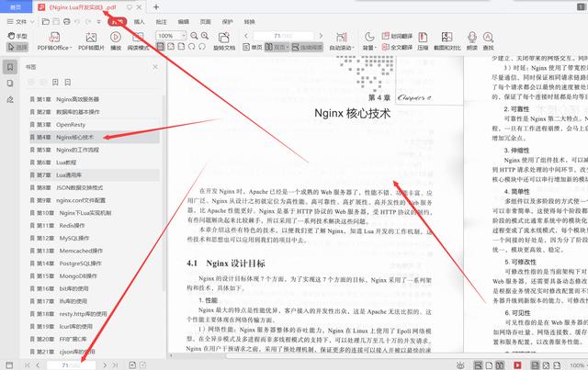Choose actual size page icon
This screenshot has width=588, height=370.
coord(160,47)
